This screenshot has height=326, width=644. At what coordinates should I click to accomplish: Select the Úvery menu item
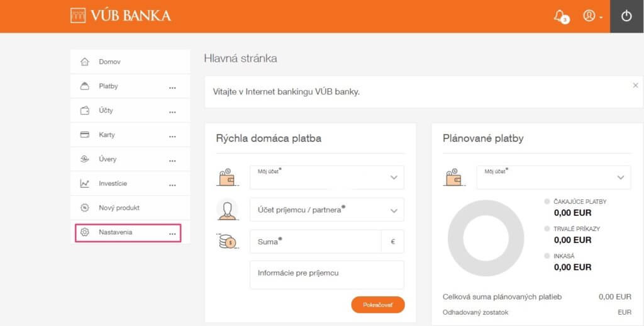click(x=130, y=159)
